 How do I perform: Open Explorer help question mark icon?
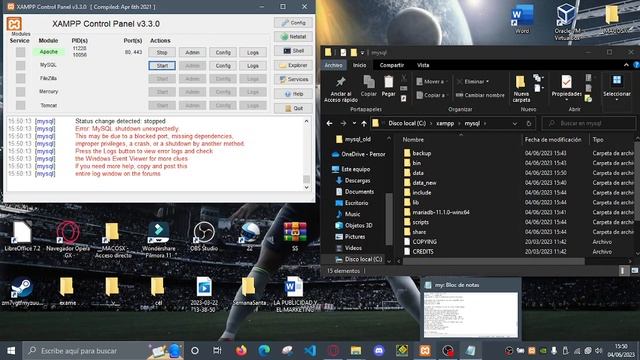[636, 65]
